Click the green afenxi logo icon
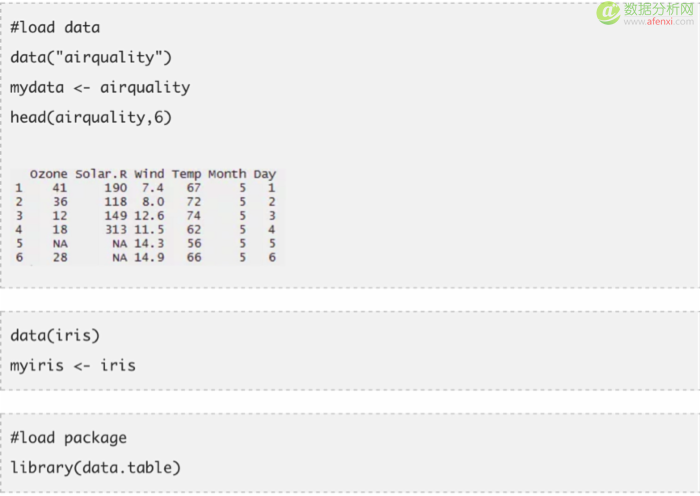Image resolution: width=700 pixels, height=496 pixels. click(x=608, y=13)
